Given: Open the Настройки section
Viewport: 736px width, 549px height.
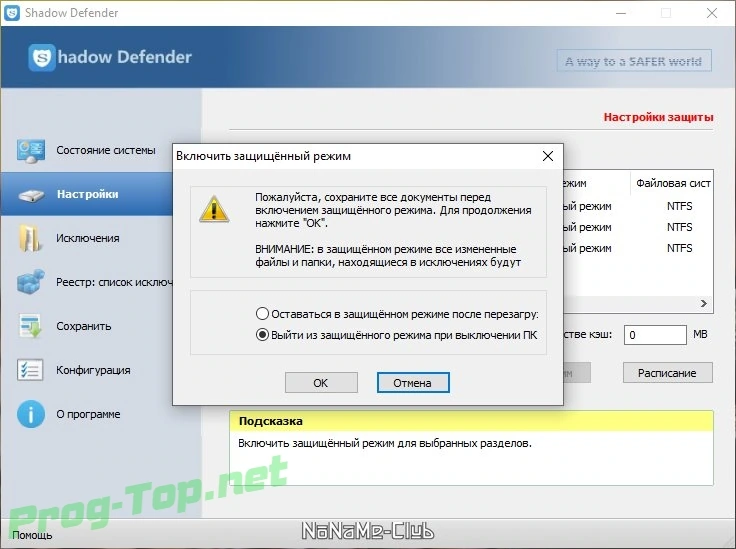Looking at the screenshot, I should pyautogui.click(x=87, y=194).
